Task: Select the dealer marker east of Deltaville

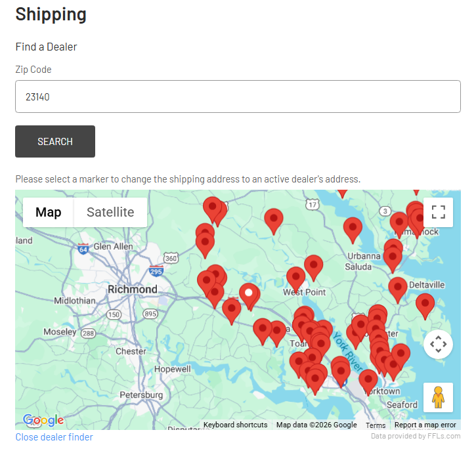Action: coord(425,305)
